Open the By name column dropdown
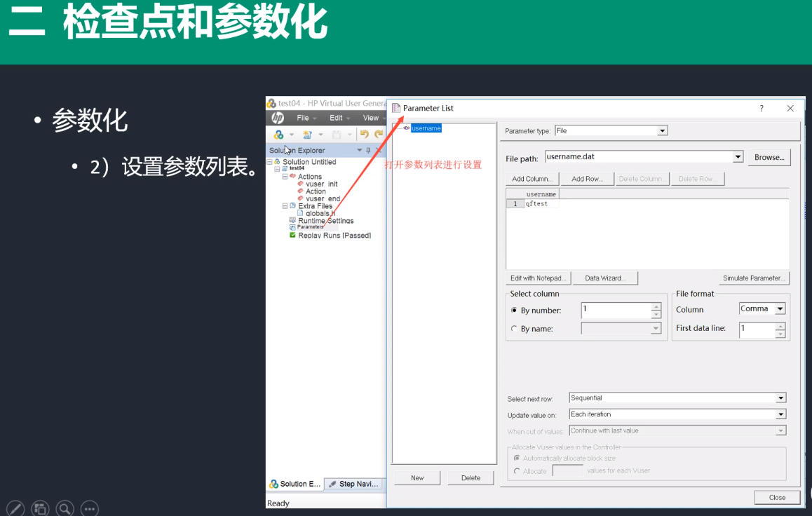812x516 pixels. (x=656, y=329)
